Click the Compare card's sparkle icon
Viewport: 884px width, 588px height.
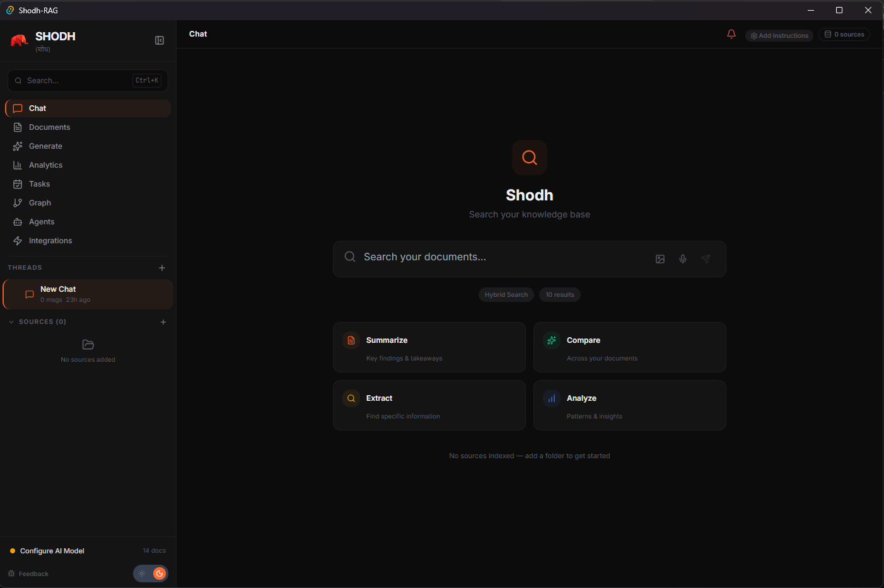point(552,340)
